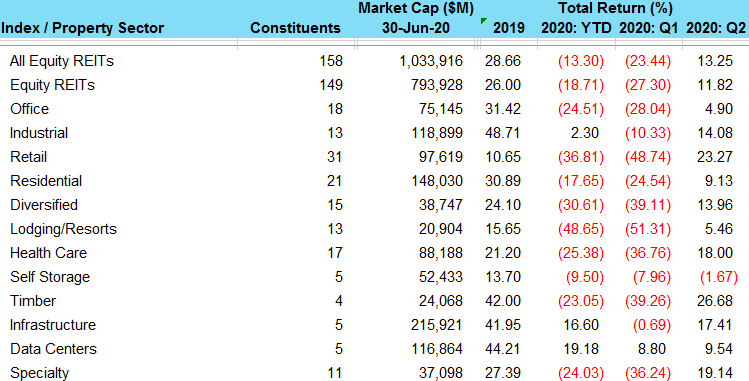This screenshot has width=749, height=381.
Task: Select the Constituents column header
Action: (x=295, y=28)
